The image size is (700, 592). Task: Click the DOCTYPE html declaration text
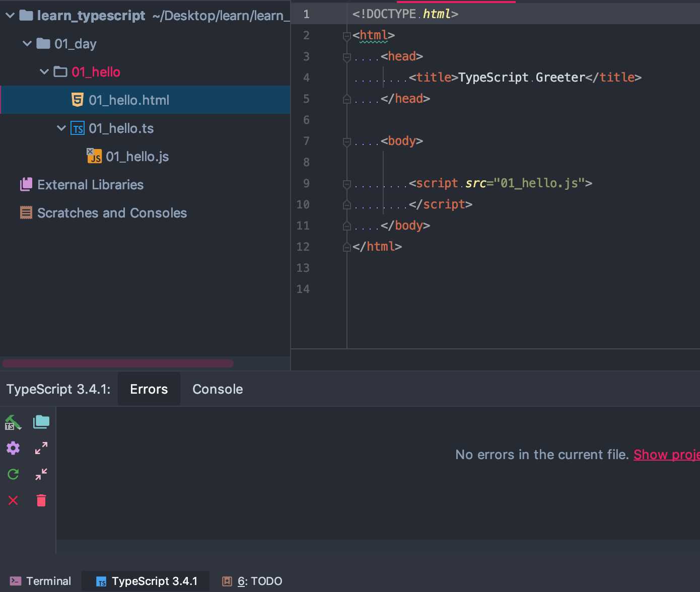pos(405,14)
